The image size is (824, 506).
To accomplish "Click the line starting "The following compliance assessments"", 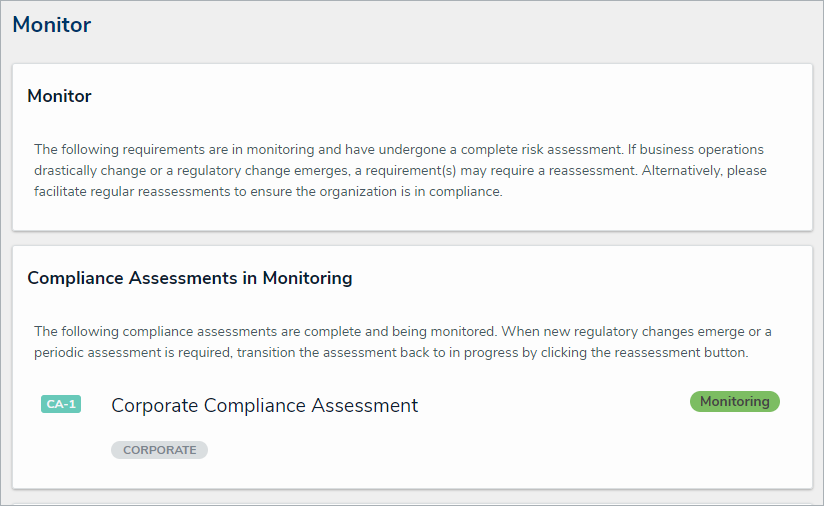I will coord(402,331).
